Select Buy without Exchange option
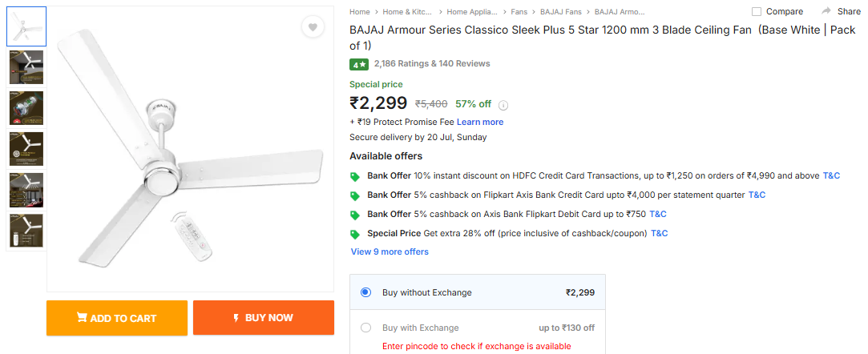Screen dimensions: 868x354 365,292
